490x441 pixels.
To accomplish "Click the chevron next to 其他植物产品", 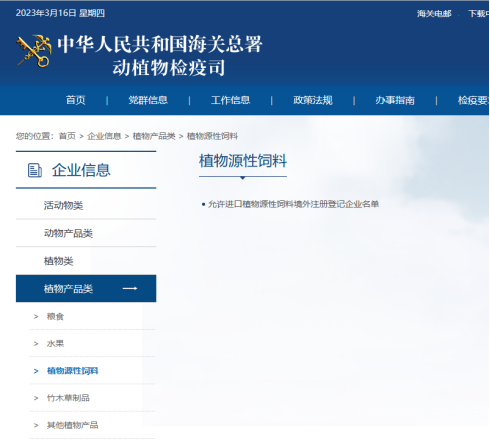I will tap(36, 425).
